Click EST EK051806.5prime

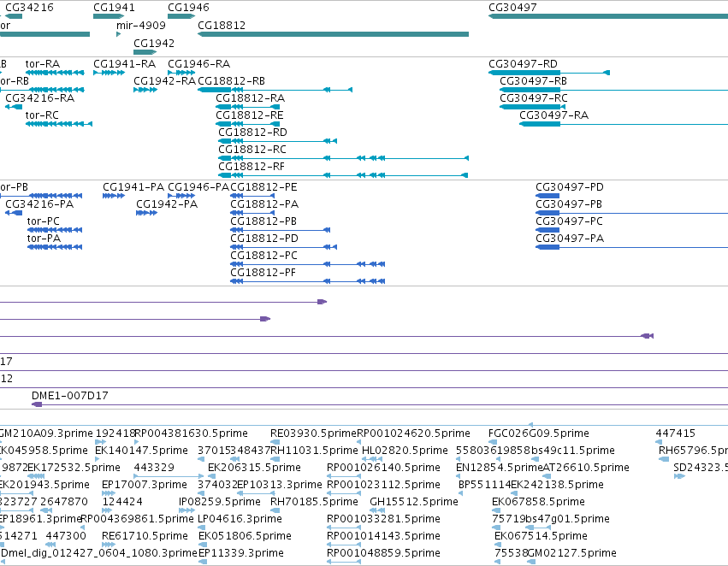[203, 545]
